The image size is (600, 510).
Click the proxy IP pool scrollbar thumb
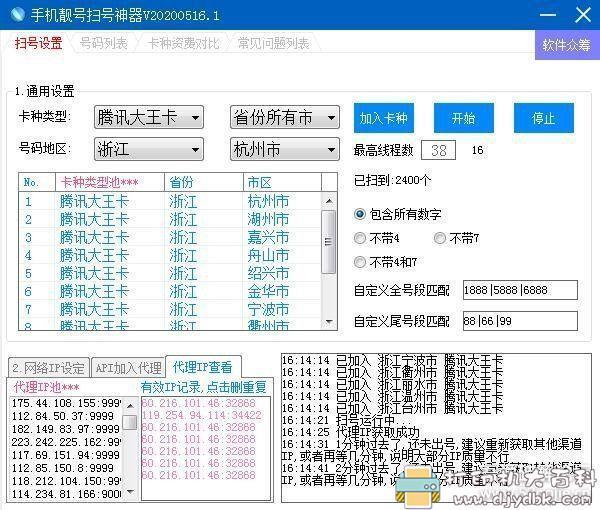(x=131, y=422)
